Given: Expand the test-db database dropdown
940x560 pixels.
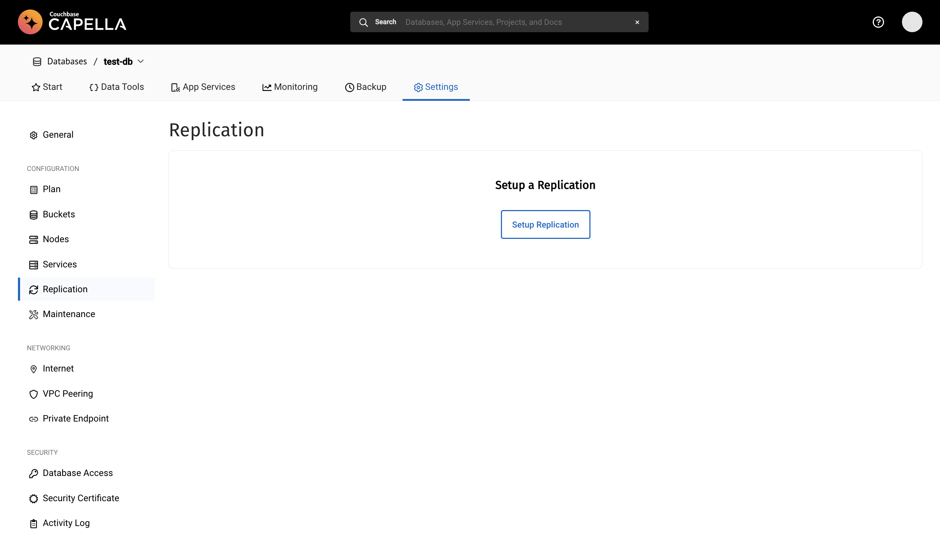Looking at the screenshot, I should [140, 61].
